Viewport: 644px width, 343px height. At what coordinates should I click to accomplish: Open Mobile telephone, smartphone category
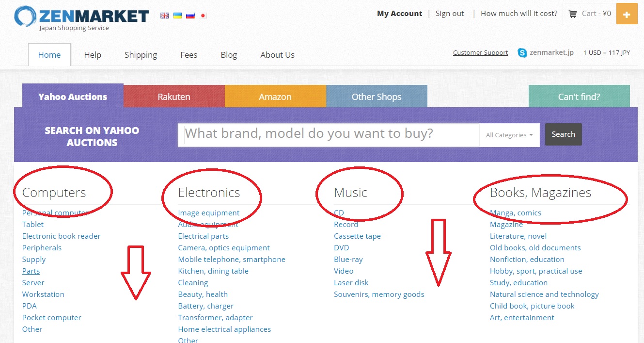coord(232,260)
